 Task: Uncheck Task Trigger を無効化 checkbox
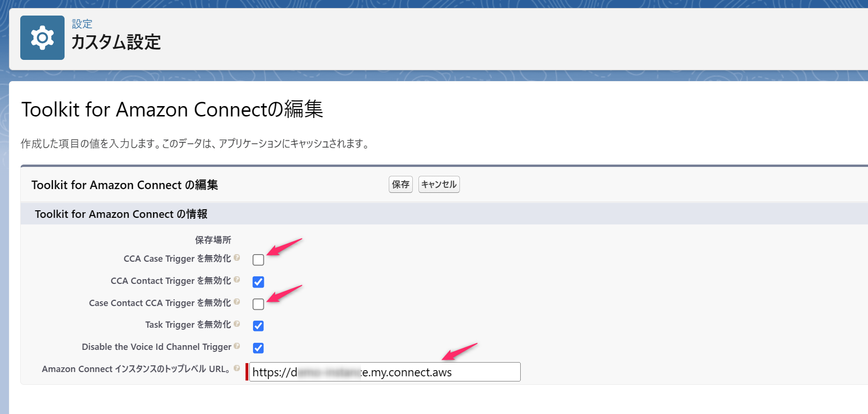click(258, 326)
